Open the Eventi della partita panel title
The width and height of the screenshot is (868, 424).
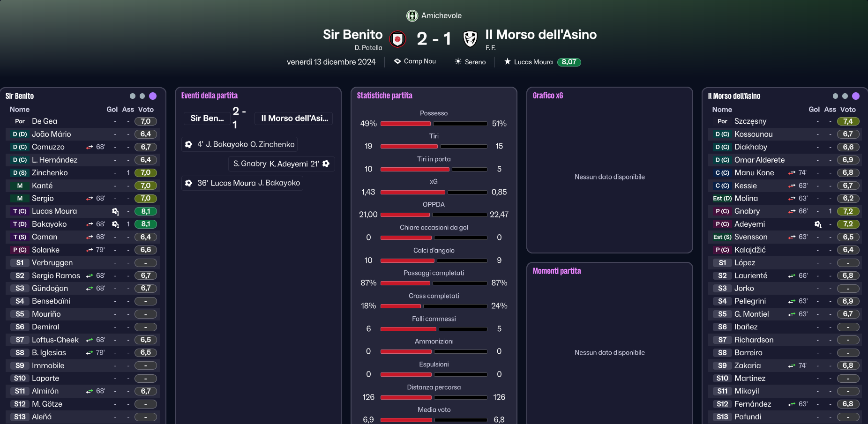point(210,96)
